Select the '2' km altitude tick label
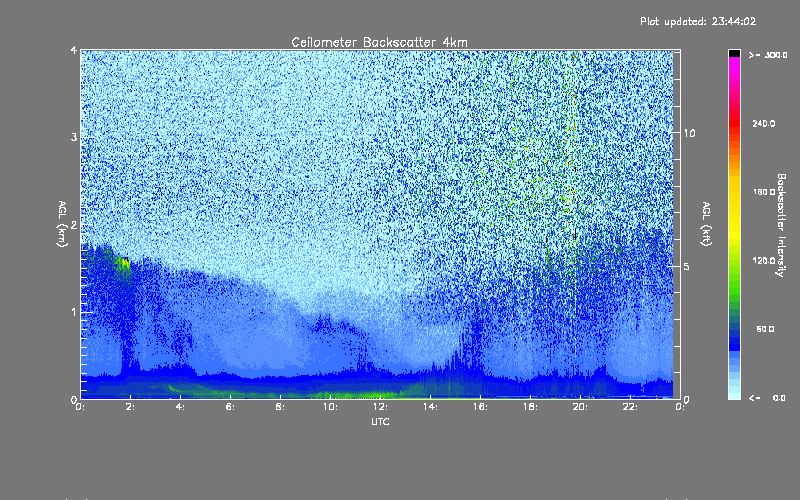 point(74,224)
